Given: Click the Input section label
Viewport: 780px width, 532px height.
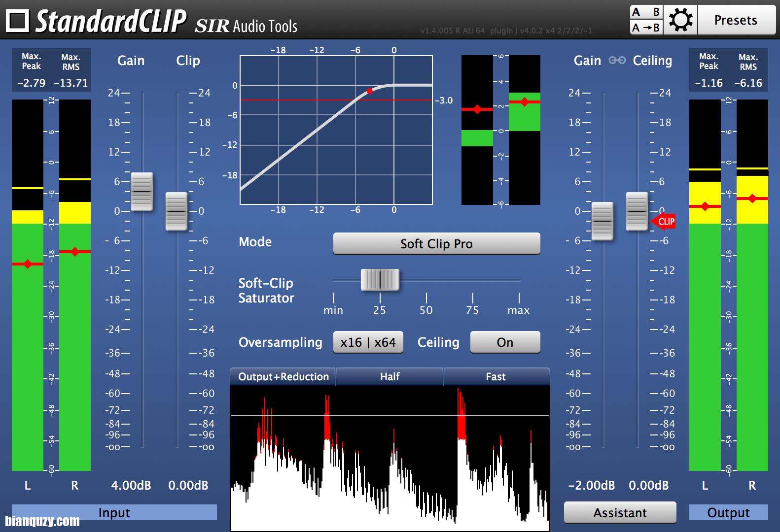Looking at the screenshot, I should (x=114, y=513).
